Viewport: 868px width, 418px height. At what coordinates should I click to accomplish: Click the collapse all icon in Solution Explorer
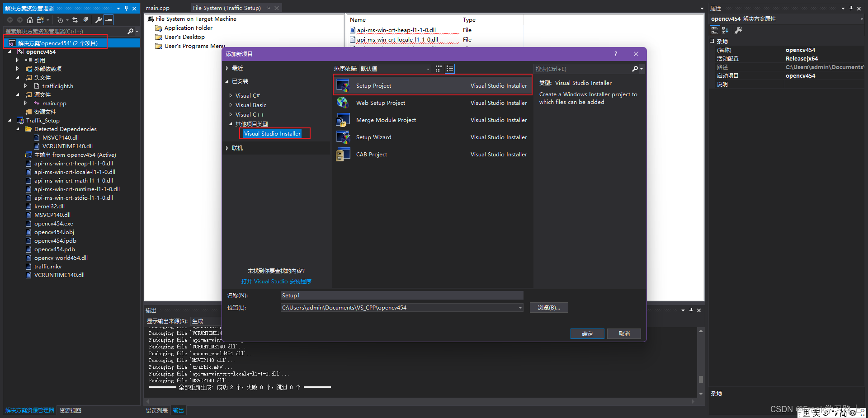coord(85,20)
